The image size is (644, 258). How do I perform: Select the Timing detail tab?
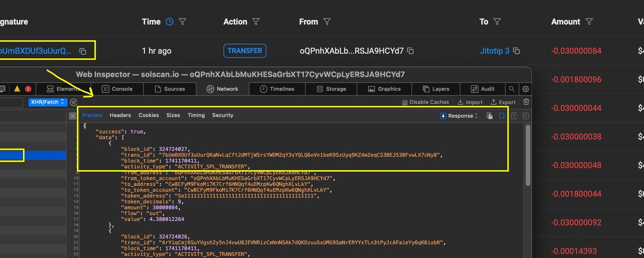196,115
